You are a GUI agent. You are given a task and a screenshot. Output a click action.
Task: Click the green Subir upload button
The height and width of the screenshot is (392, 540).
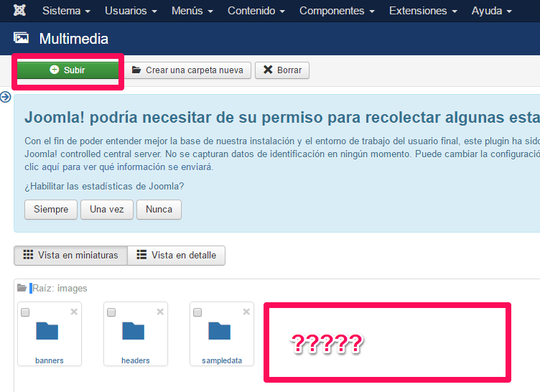pos(67,70)
